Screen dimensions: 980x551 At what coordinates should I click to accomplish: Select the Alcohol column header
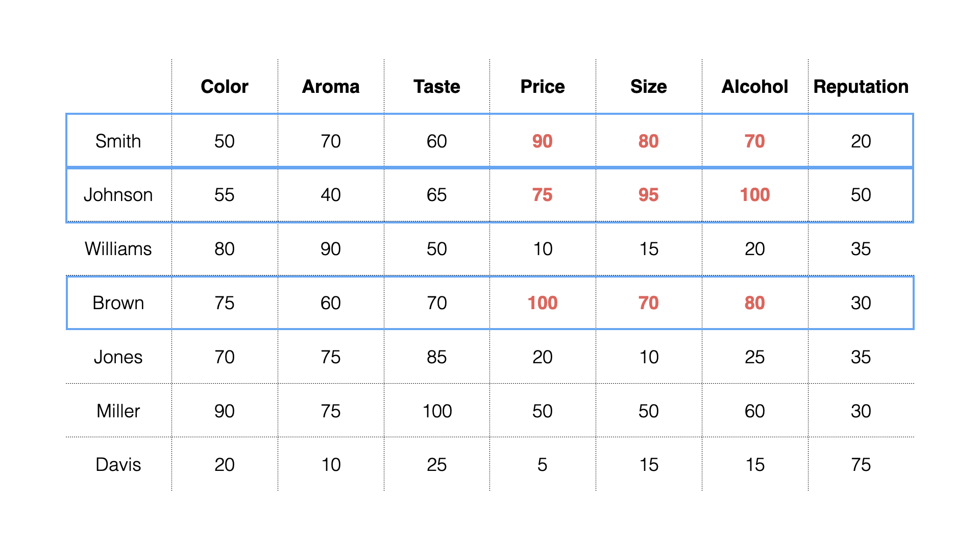pos(755,87)
